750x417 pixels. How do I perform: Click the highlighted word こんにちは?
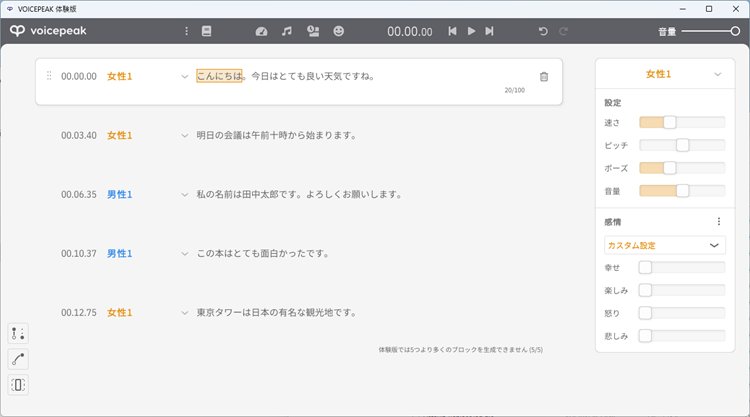220,76
